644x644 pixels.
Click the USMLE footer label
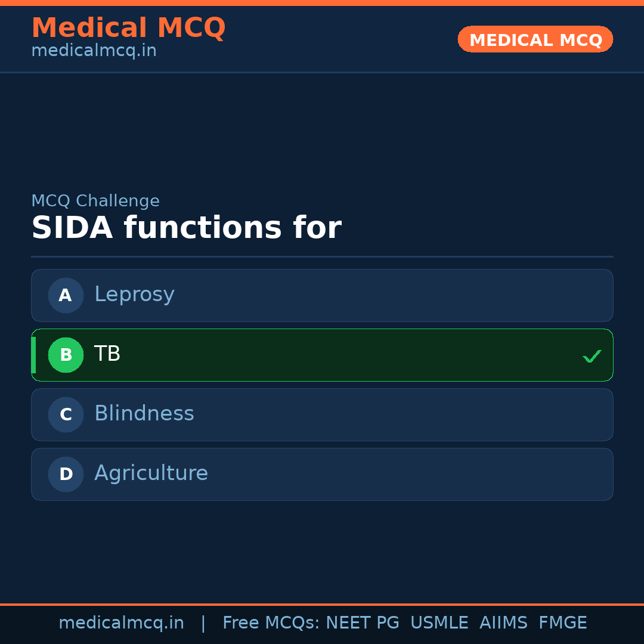[x=439, y=623]
